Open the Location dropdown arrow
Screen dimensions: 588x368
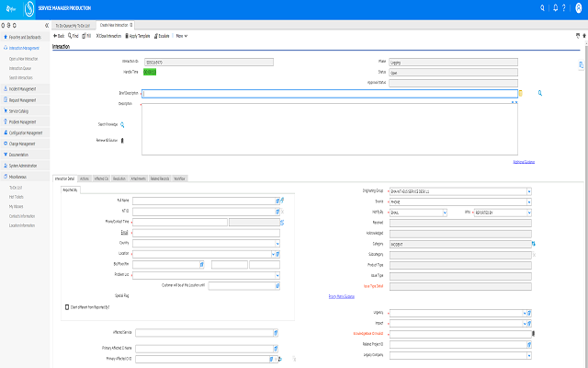pyautogui.click(x=274, y=254)
